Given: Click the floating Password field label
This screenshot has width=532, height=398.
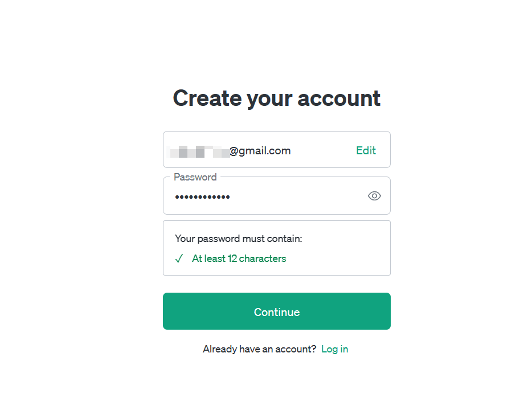Looking at the screenshot, I should pos(195,177).
